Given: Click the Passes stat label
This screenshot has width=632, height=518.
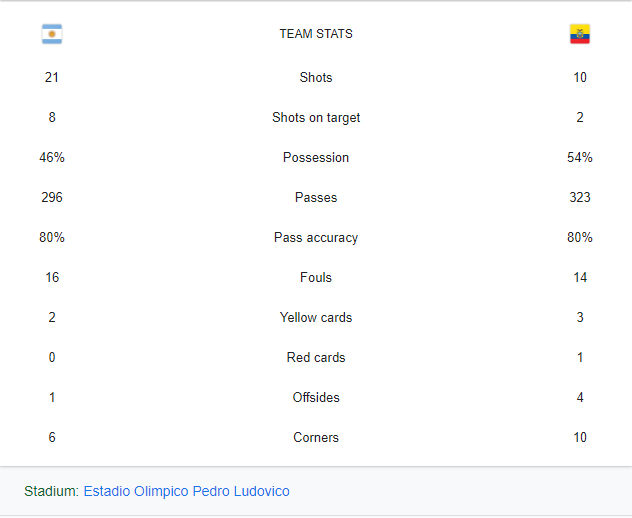Looking at the screenshot, I should coord(316,198).
